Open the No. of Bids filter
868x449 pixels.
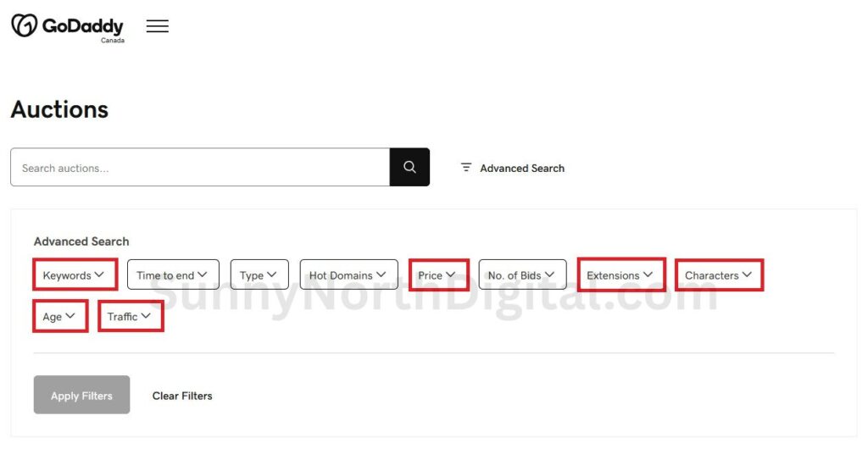521,274
